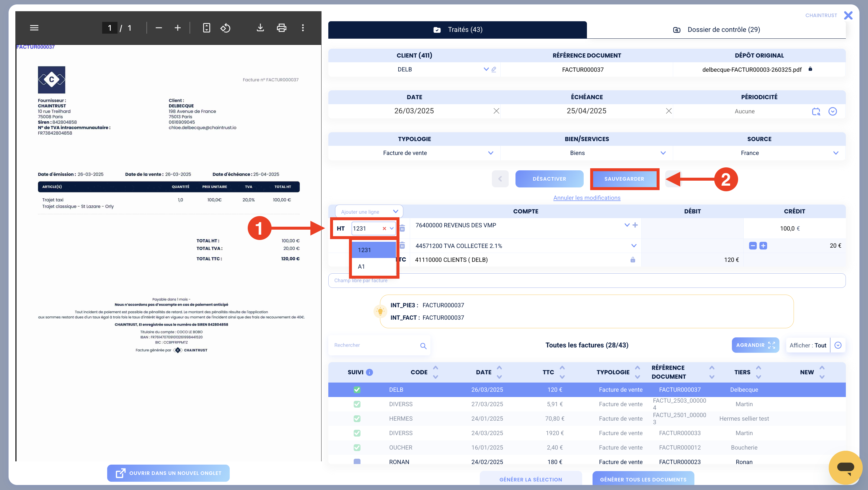Go to previous invoice with arrow button
This screenshot has height=490, width=868.
(x=500, y=179)
